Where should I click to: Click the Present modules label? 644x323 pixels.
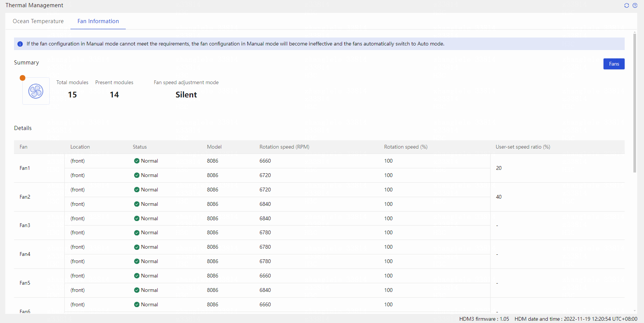[114, 82]
